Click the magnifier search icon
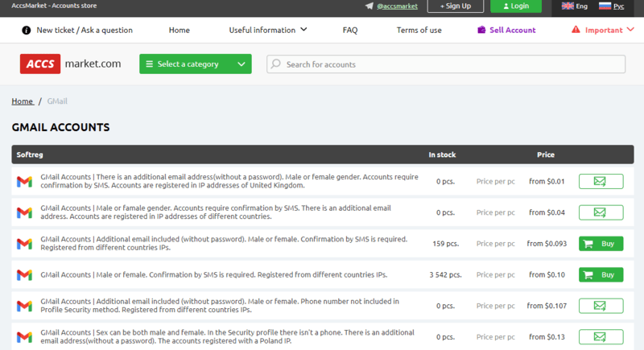Image resolution: width=644 pixels, height=350 pixels. tap(276, 64)
